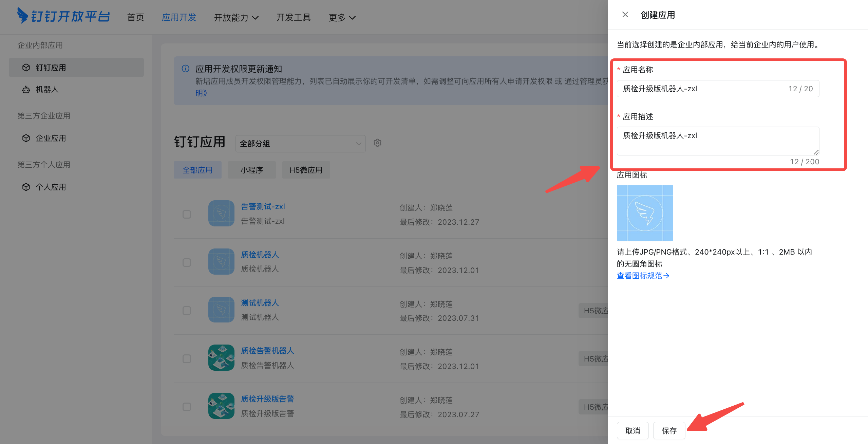The height and width of the screenshot is (444, 868).
Task: Click the 钉钉应用 page heading
Action: 200,142
